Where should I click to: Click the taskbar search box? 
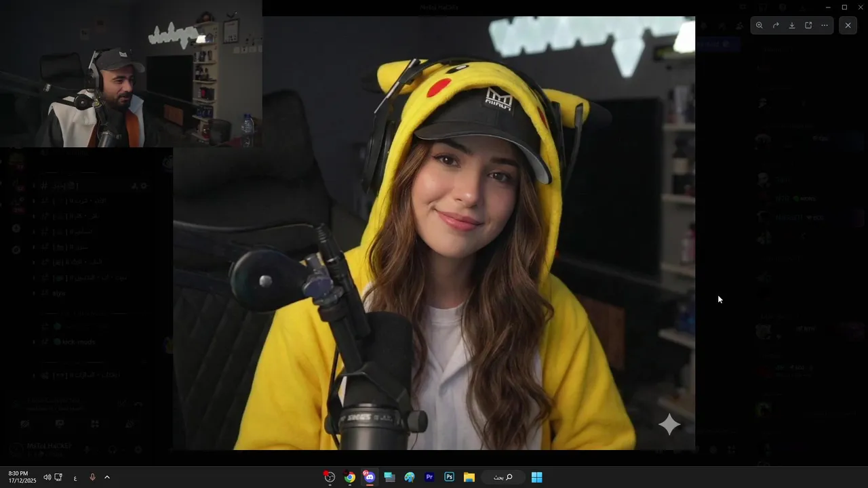pyautogui.click(x=502, y=477)
